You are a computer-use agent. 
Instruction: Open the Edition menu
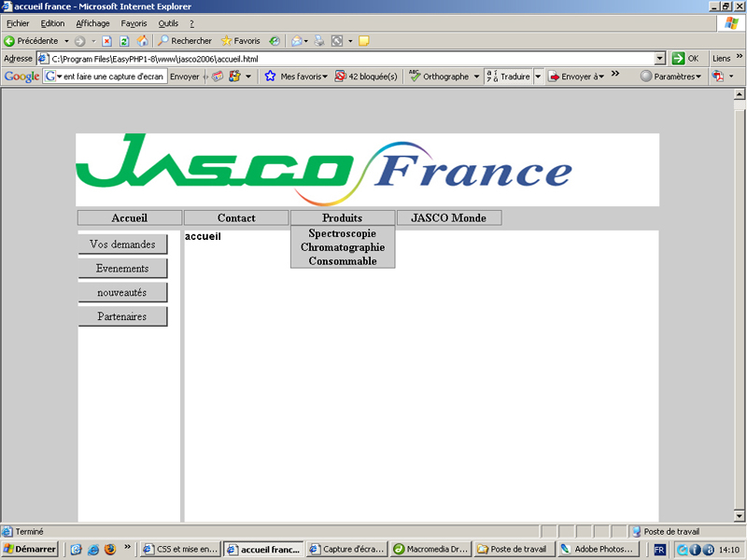click(52, 23)
